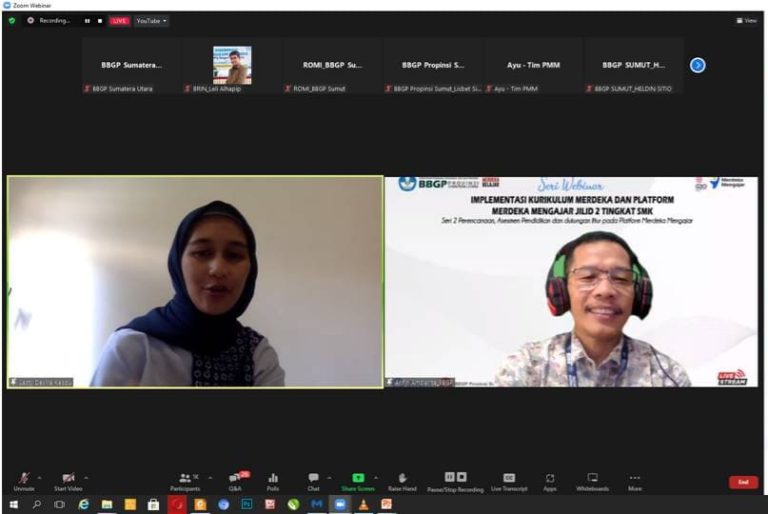The width and height of the screenshot is (768, 514).
Task: Expand audio options arrow beside Unmute
Action: coord(40,478)
